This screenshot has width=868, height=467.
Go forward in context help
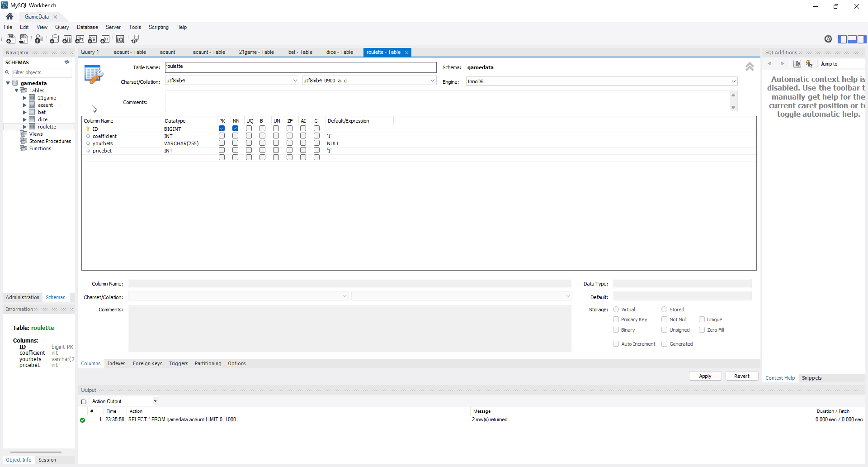782,64
